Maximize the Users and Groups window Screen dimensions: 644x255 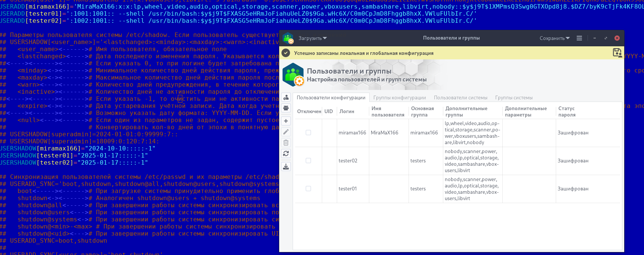point(606,38)
